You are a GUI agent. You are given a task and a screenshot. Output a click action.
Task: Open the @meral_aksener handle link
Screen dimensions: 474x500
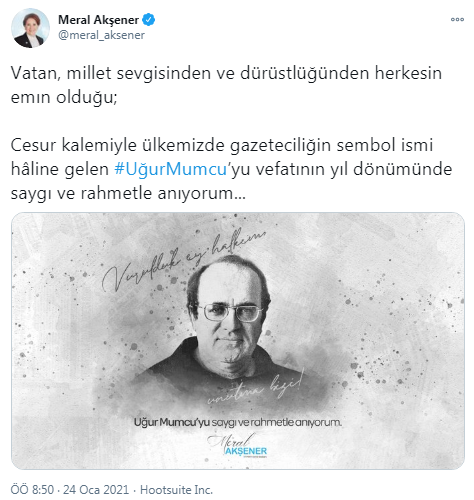[x=101, y=35]
